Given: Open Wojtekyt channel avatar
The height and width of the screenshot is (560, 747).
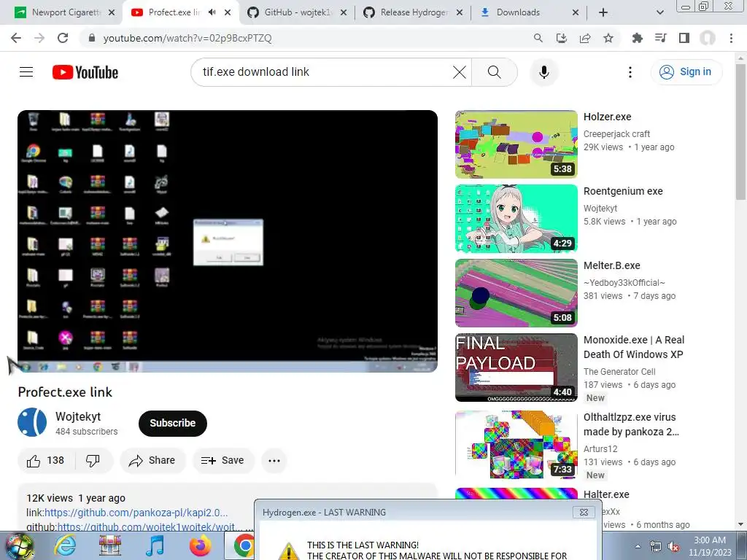Looking at the screenshot, I should [32, 422].
